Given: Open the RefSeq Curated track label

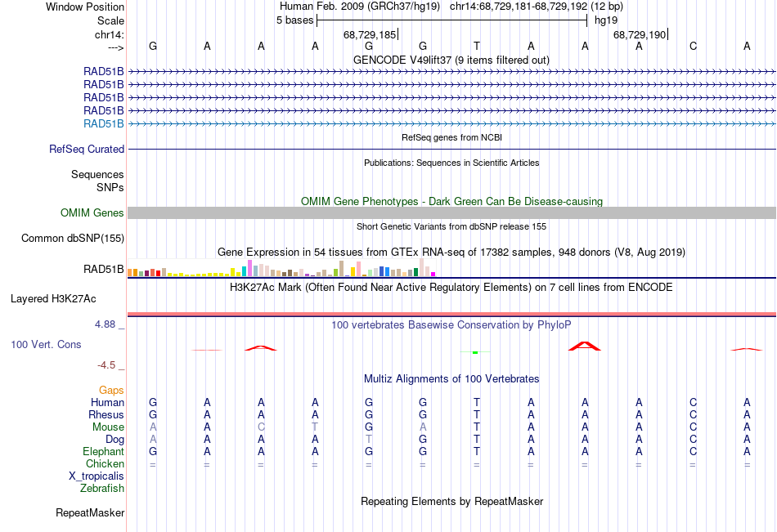Looking at the screenshot, I should 87,149.
